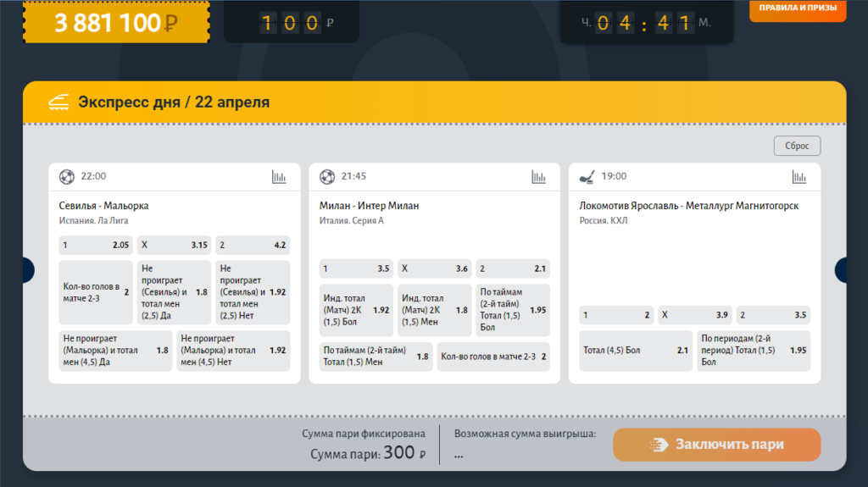Screen dimensions: 868x487
Task: Open statistics icon for Локомотив - Металлург match
Action: click(x=798, y=177)
